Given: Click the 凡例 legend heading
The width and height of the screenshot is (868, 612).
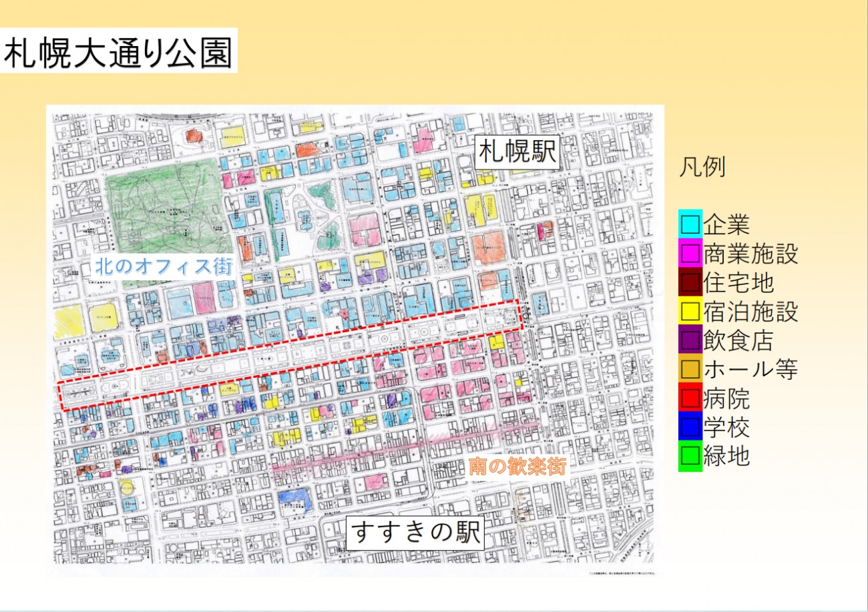Looking at the screenshot, I should click(701, 168).
